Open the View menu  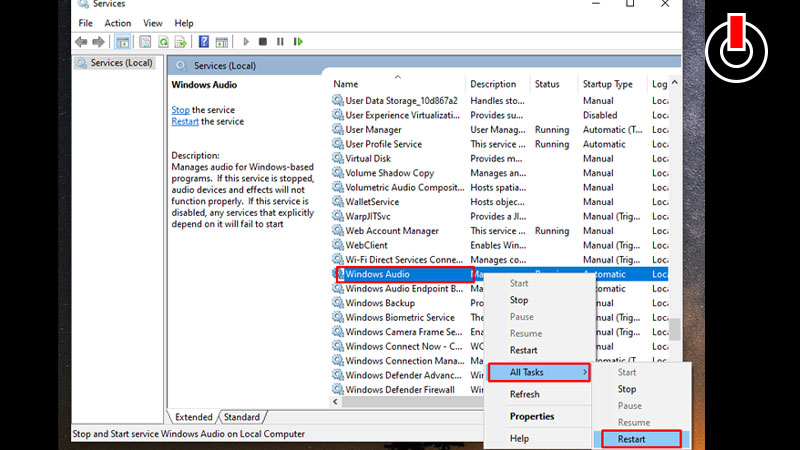tap(153, 23)
